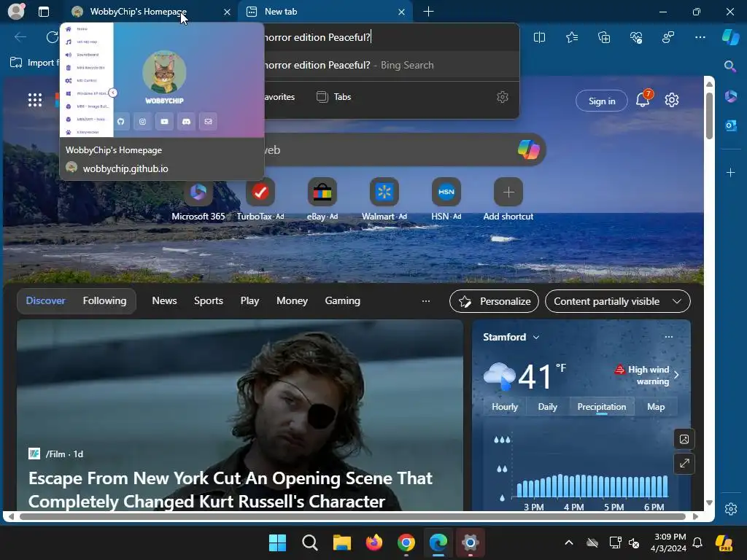Viewport: 747px width, 560px height.
Task: Switch weather view to Map
Action: pos(656,407)
